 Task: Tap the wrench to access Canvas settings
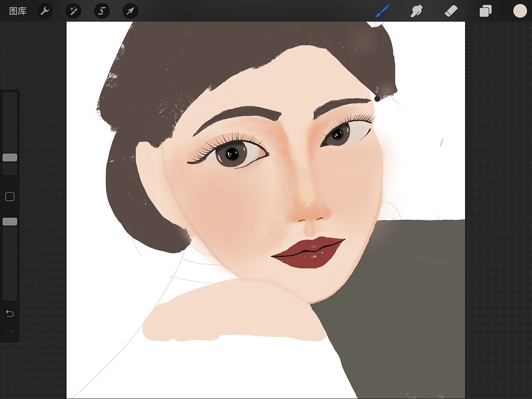point(45,11)
